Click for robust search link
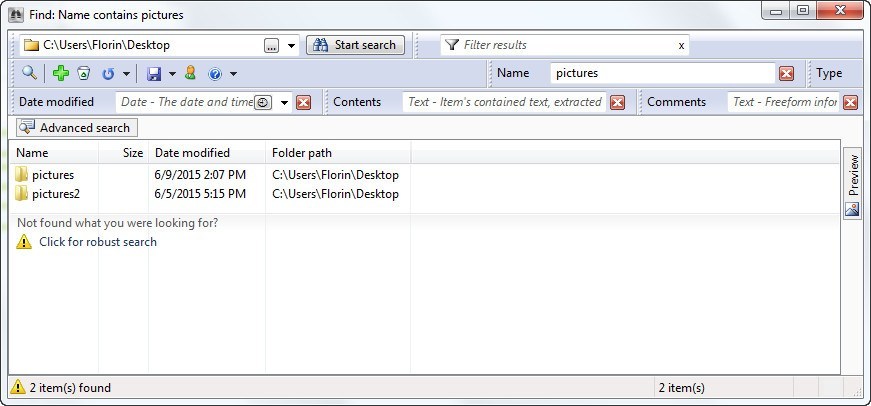Image resolution: width=871 pixels, height=406 pixels. click(98, 242)
